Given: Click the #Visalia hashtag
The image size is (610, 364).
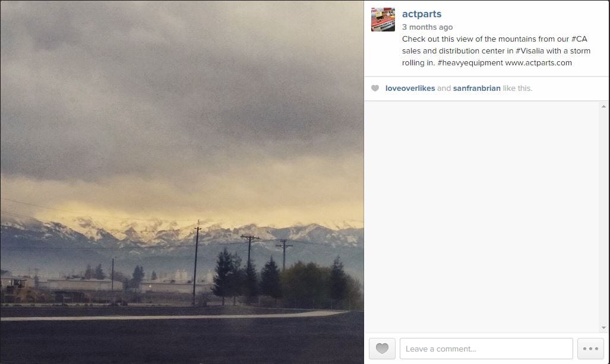Looking at the screenshot, I should click(x=530, y=51).
